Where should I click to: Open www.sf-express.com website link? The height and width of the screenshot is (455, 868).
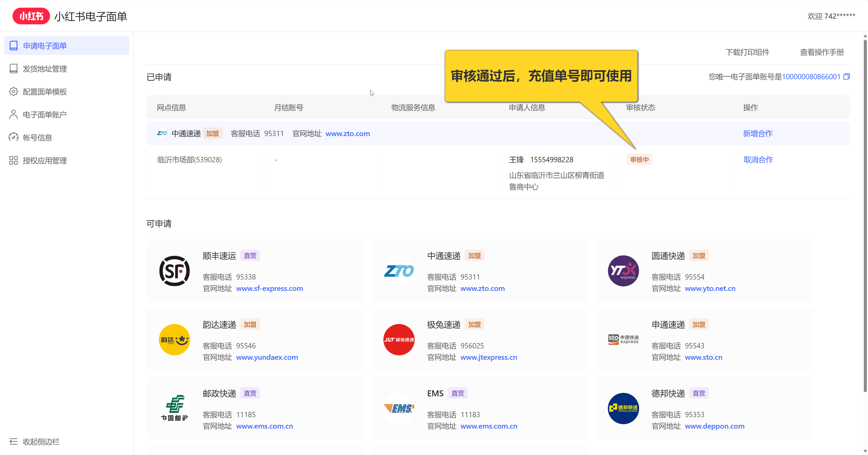269,289
